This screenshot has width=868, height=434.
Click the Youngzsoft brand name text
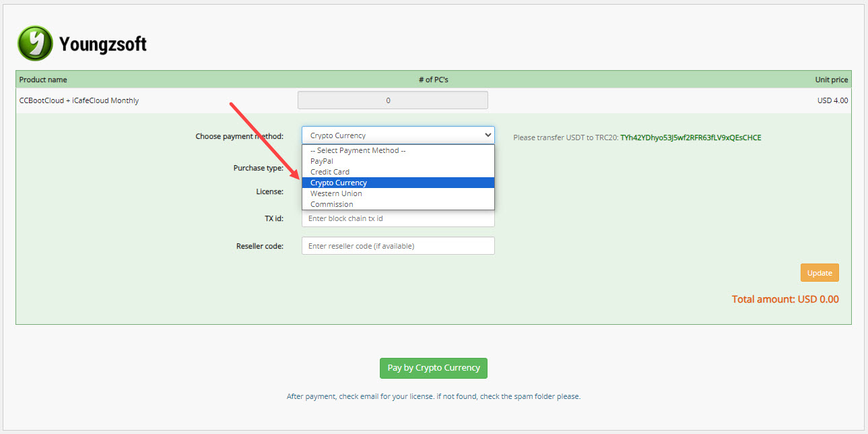click(x=102, y=44)
